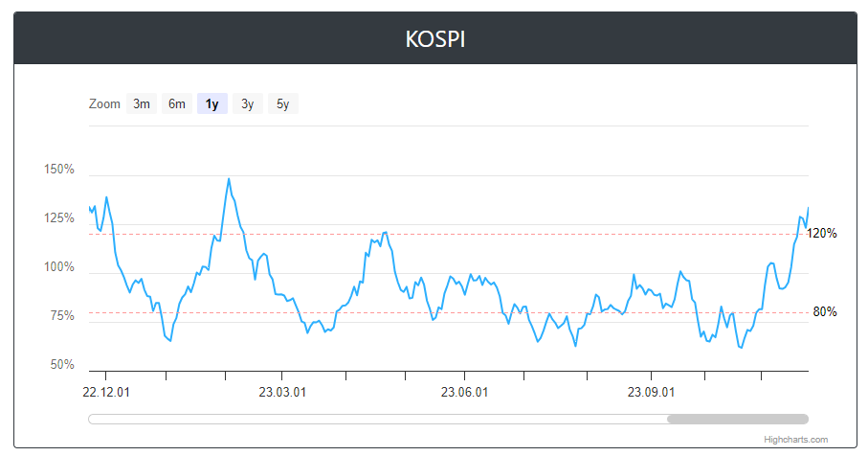Click the KOSPI title header
This screenshot has height=456, width=868.
(x=434, y=39)
